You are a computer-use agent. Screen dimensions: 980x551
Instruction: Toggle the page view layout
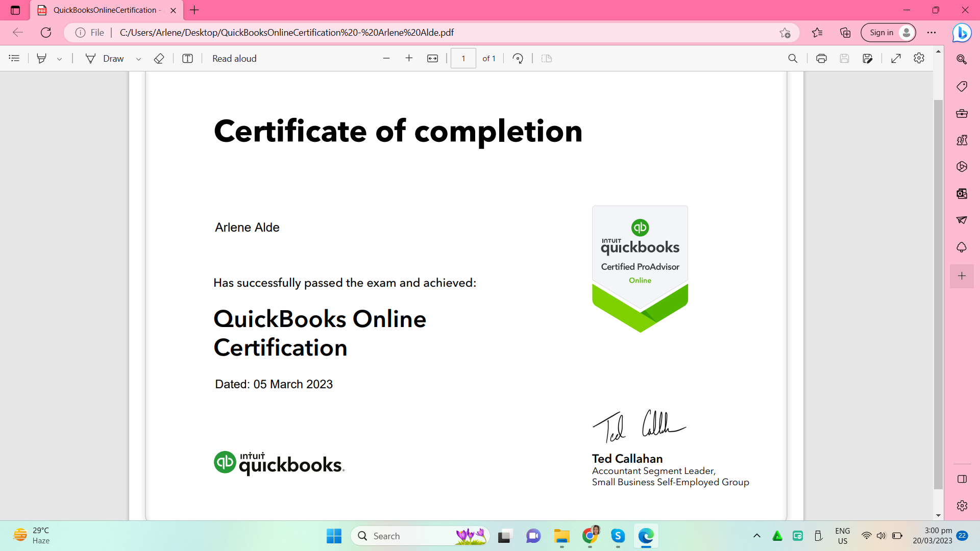click(547, 58)
